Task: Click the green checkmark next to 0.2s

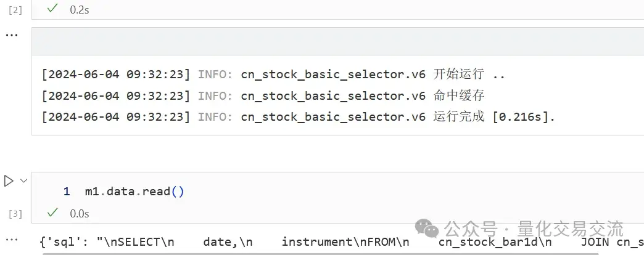Action: point(52,8)
